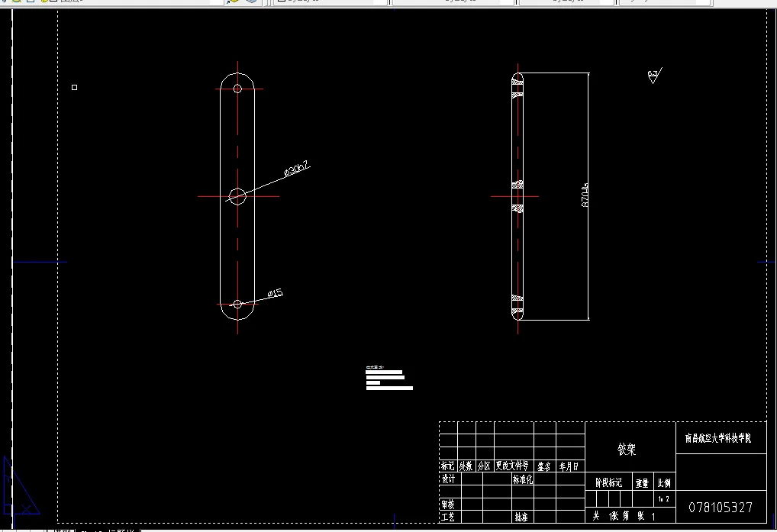Select the 标准化 cell label
The width and height of the screenshot is (777, 532).
tap(522, 479)
